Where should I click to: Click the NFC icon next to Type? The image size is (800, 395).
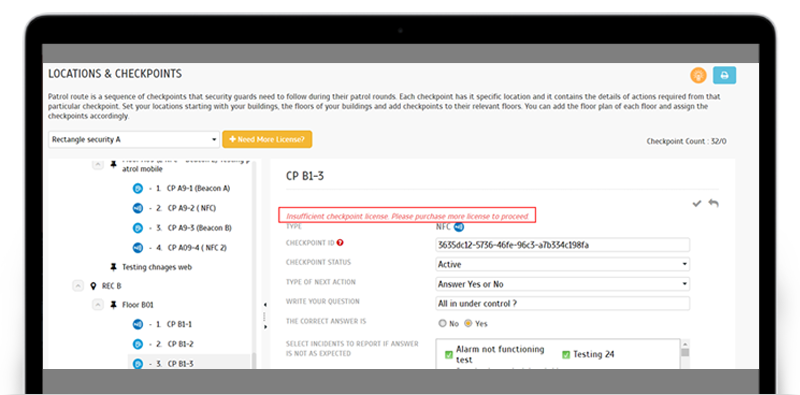coord(458,227)
